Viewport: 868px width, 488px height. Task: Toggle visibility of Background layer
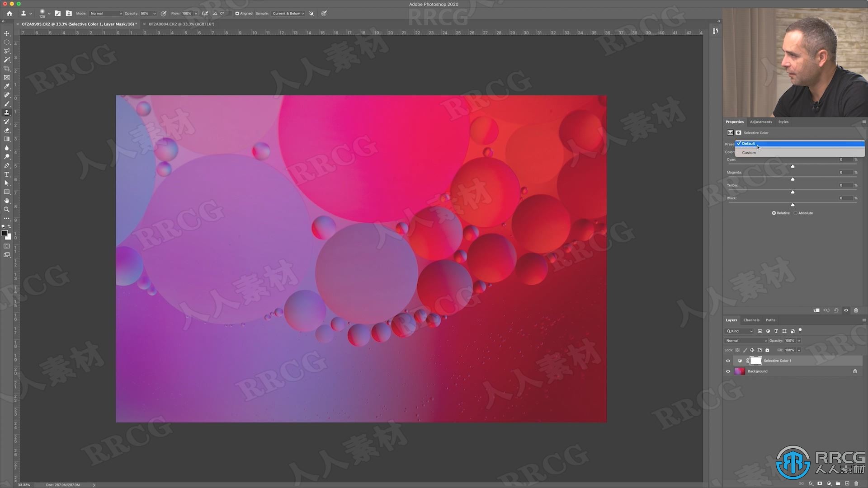click(728, 371)
